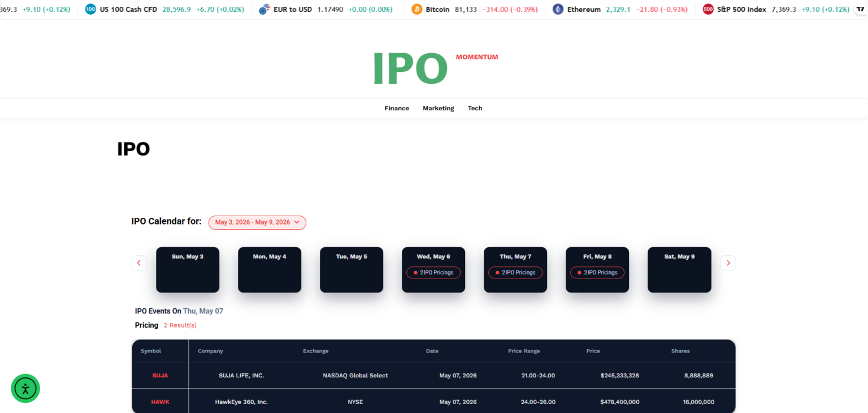The width and height of the screenshot is (868, 413).
Task: Click the US 100 Cash CFD icon
Action: [90, 10]
